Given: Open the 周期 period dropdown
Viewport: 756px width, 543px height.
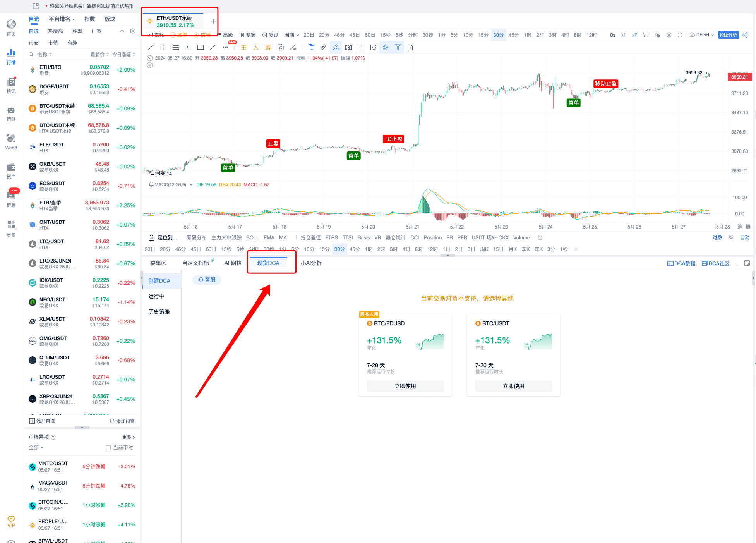Looking at the screenshot, I should (291, 35).
